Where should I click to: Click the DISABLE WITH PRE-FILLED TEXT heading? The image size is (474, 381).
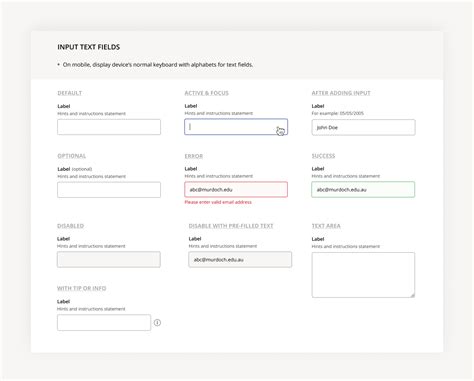point(231,226)
